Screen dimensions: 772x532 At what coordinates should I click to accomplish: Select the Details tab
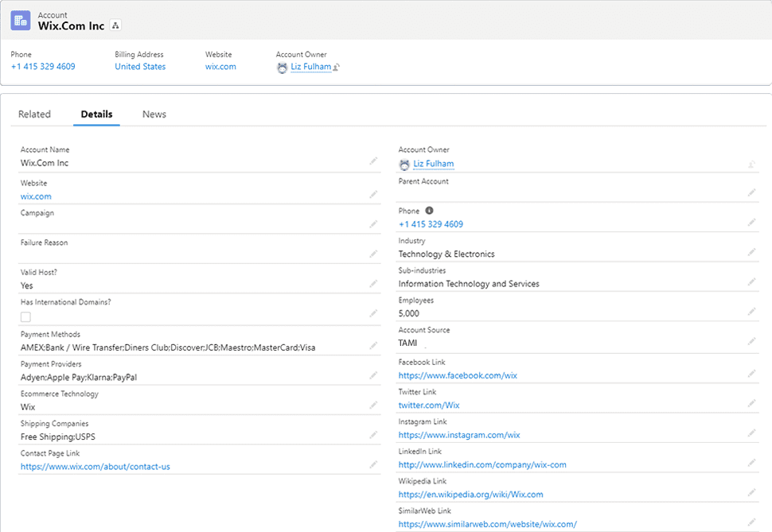click(96, 115)
